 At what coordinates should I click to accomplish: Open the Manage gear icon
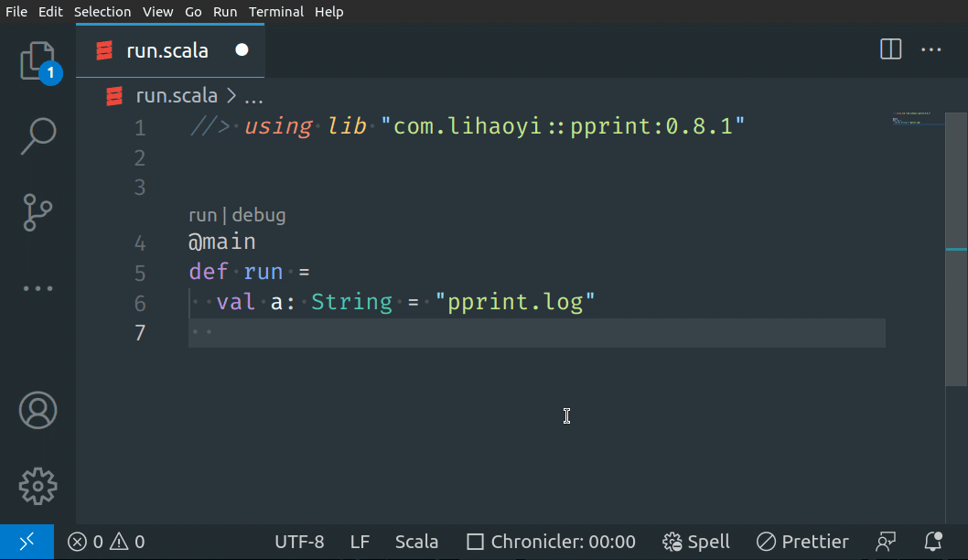38,486
